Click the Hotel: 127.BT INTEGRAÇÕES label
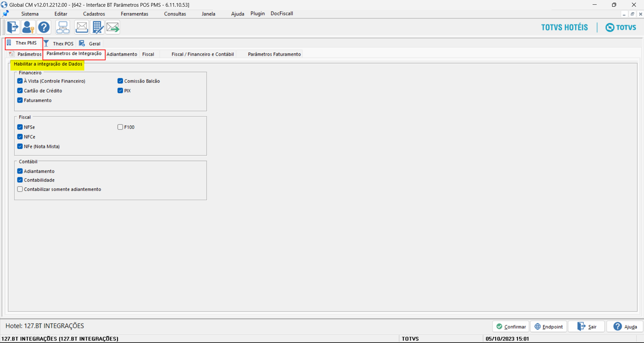This screenshot has width=644, height=343. pyautogui.click(x=45, y=326)
